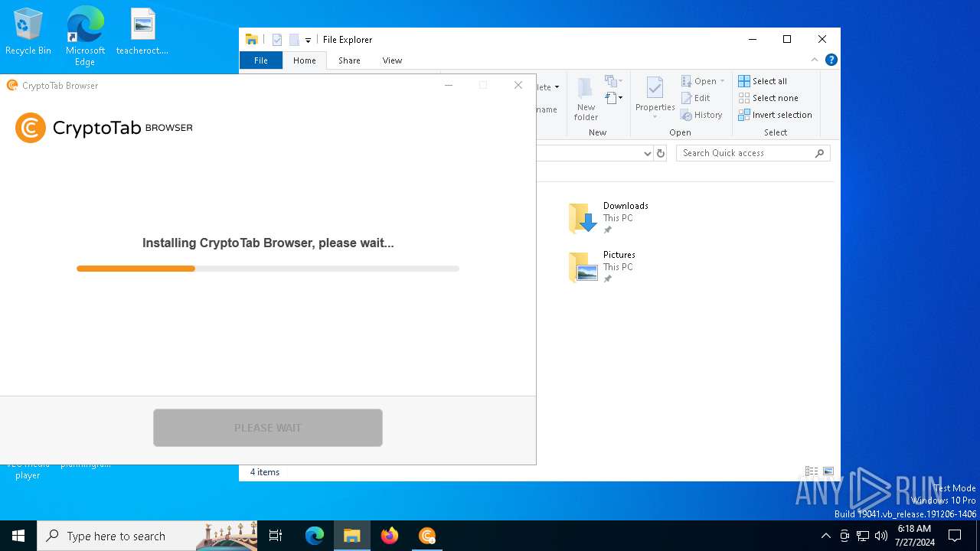Open the Recycle Bin desktop icon
Image resolution: width=980 pixels, height=551 pixels.
click(28, 31)
